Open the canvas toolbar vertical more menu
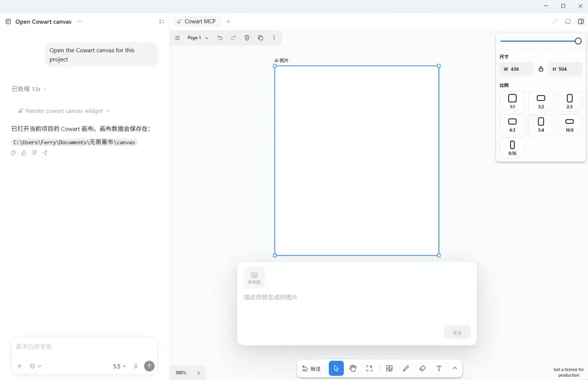Image resolution: width=588 pixels, height=380 pixels. (274, 38)
